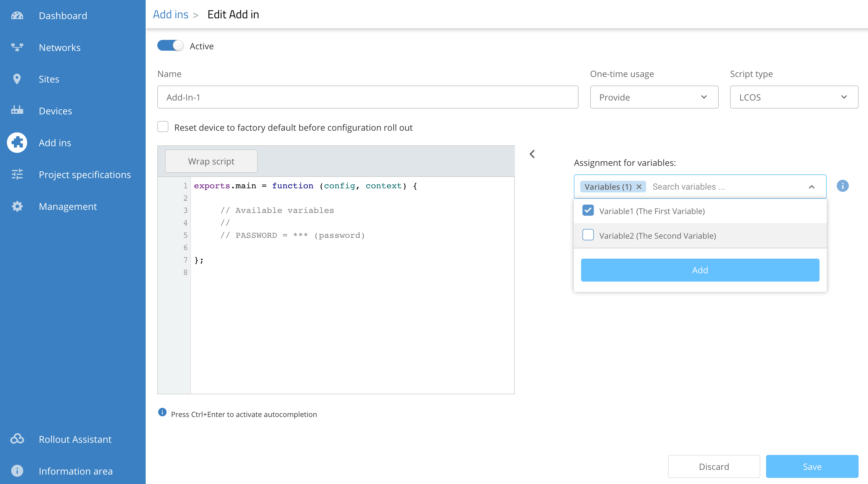Click the Project specifications sliders icon
868x484 pixels.
click(x=17, y=174)
